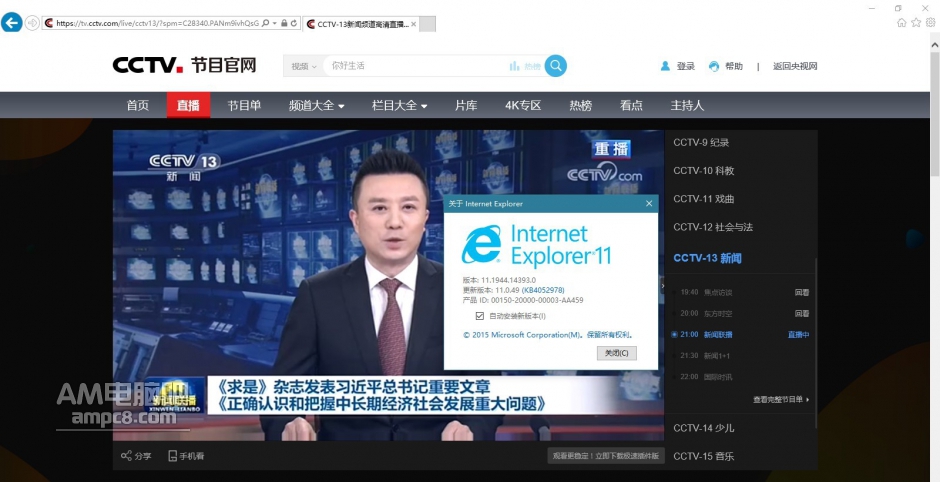This screenshot has width=940, height=482.
Task: Click the IE forward arrow button
Action: coord(32,23)
